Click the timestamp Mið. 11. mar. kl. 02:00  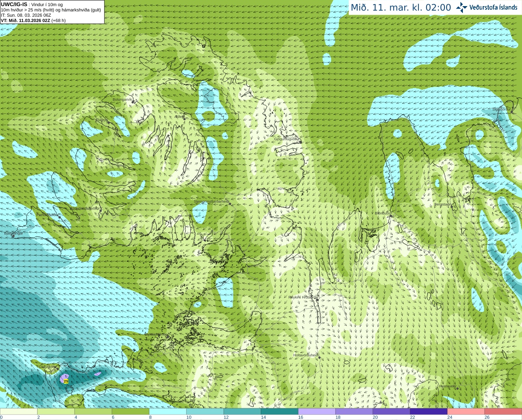point(401,8)
